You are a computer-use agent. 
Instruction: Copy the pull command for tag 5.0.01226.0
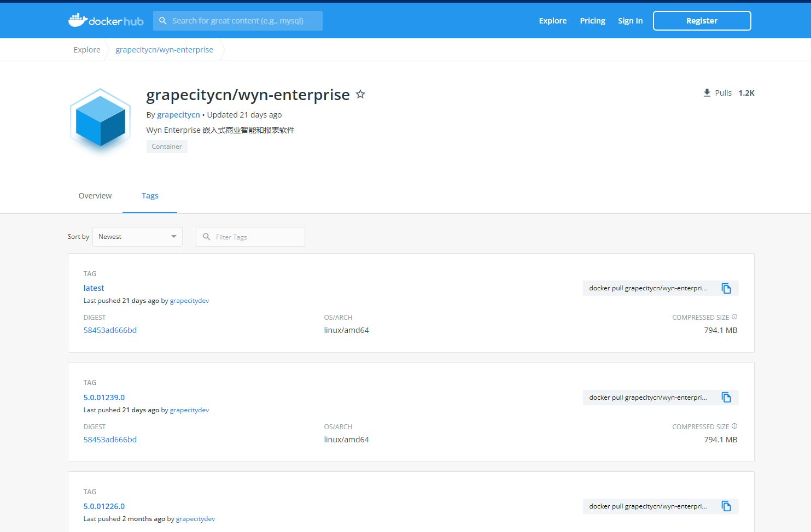click(726, 506)
